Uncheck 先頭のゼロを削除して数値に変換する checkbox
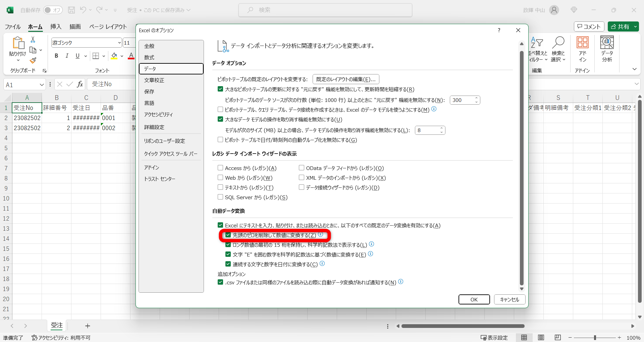The width and height of the screenshot is (644, 342). point(228,235)
